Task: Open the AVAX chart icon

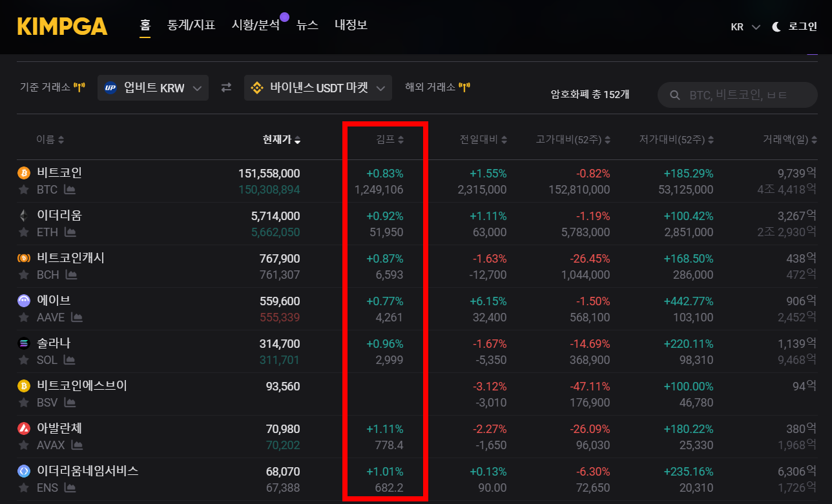Action: pos(77,445)
